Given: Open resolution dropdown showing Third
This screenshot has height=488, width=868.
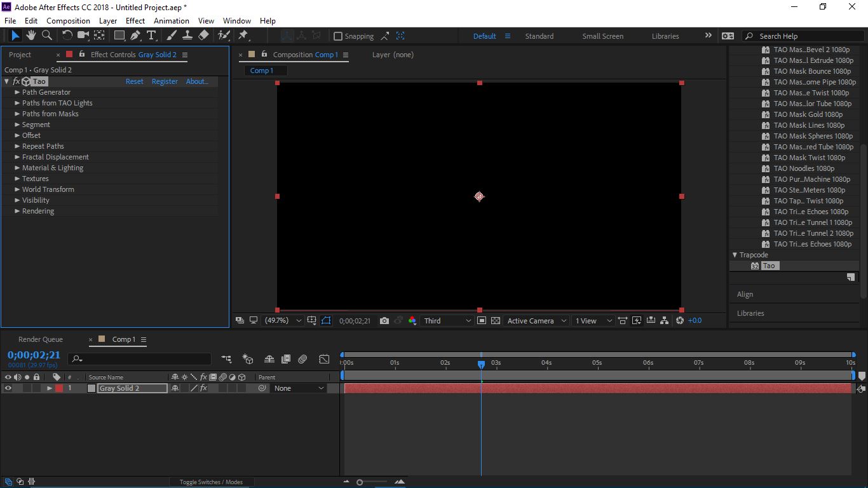Looking at the screenshot, I should (x=448, y=321).
